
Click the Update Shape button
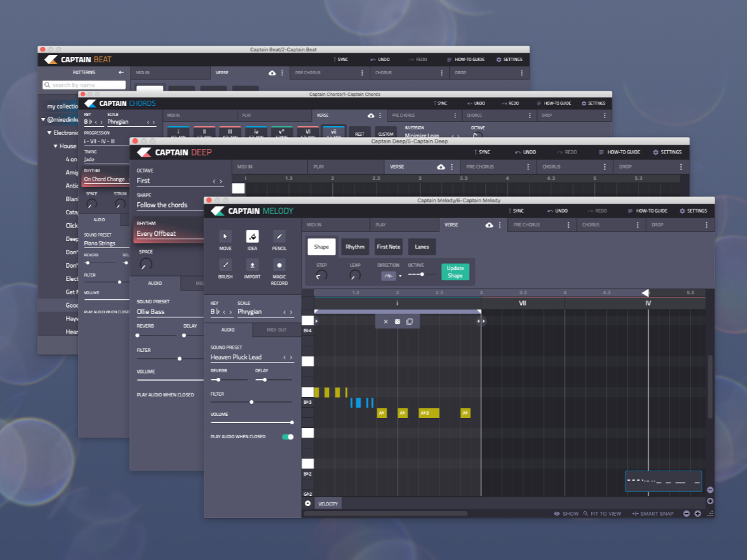click(455, 271)
